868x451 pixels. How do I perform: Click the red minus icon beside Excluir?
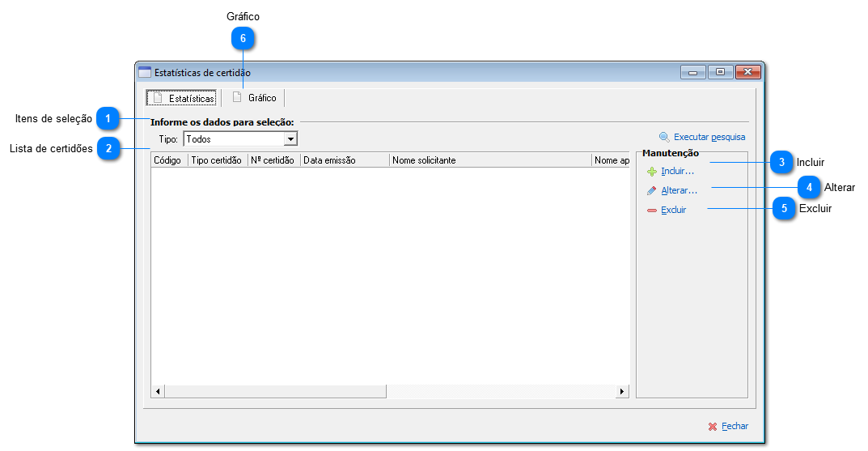point(652,211)
